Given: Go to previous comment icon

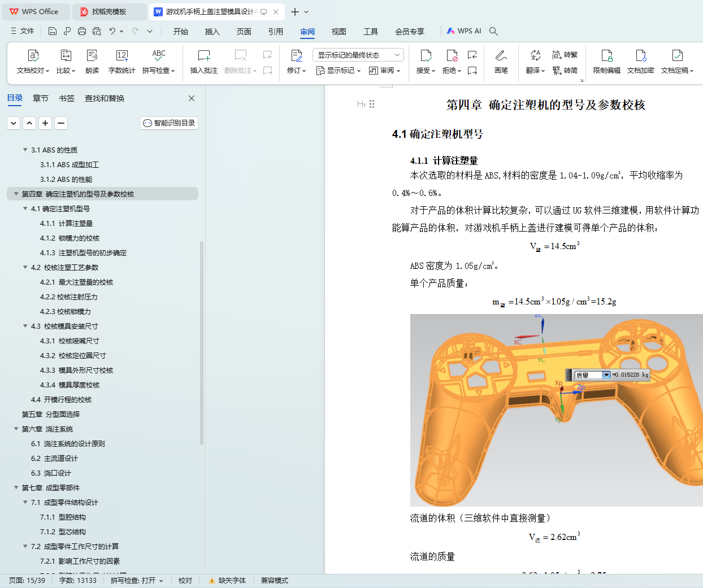Looking at the screenshot, I should 268,55.
